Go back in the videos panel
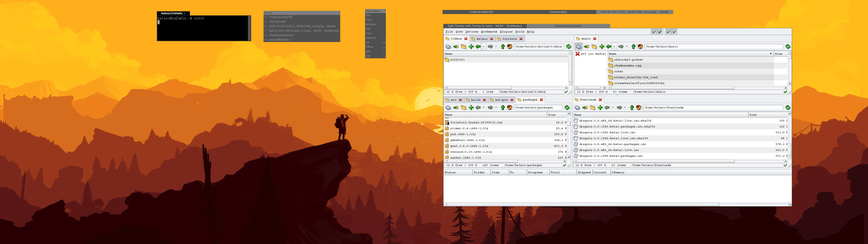The image size is (868, 244). (x=478, y=47)
